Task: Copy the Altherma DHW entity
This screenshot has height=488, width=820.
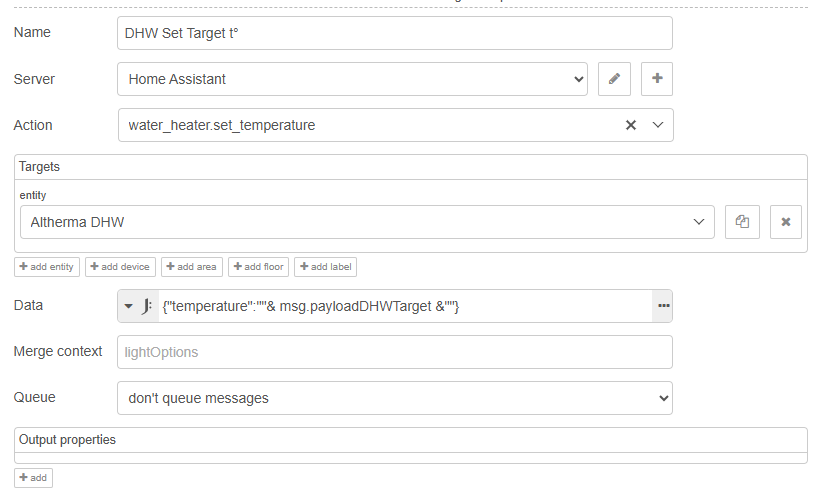Action: pyautogui.click(x=742, y=222)
